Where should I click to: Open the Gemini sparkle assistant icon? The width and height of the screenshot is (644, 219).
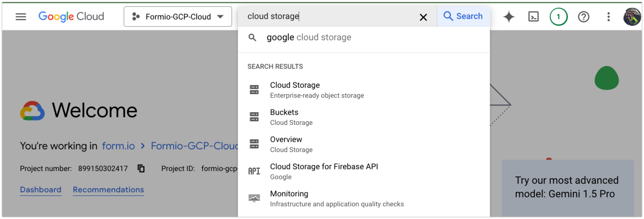(508, 17)
